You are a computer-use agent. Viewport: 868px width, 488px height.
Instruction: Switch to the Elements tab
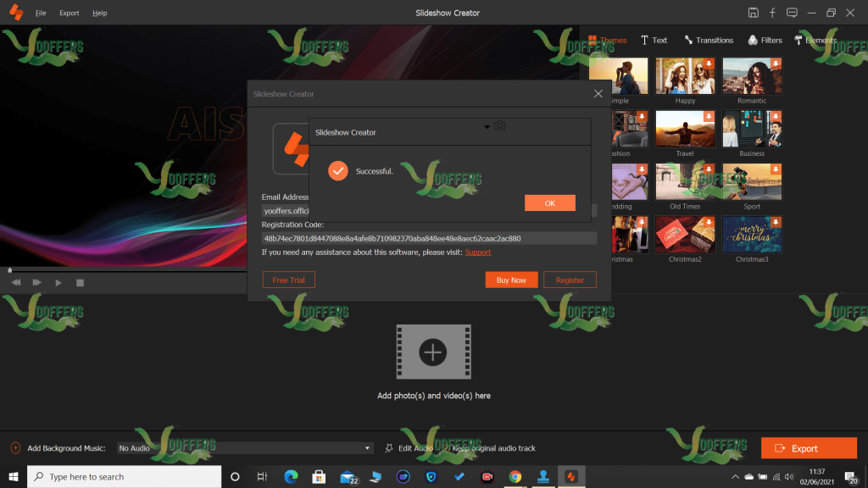point(815,40)
